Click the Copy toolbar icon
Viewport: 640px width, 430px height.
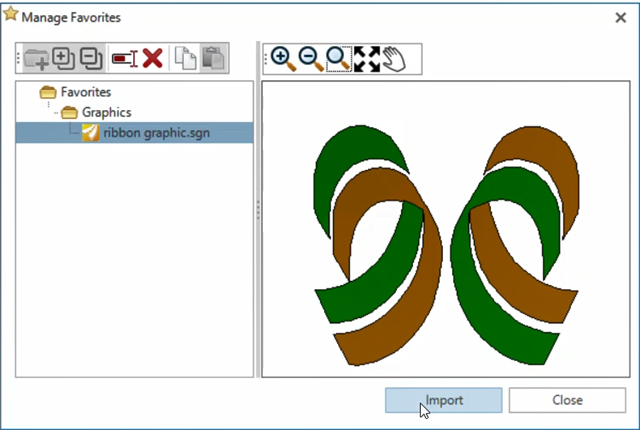click(x=185, y=58)
